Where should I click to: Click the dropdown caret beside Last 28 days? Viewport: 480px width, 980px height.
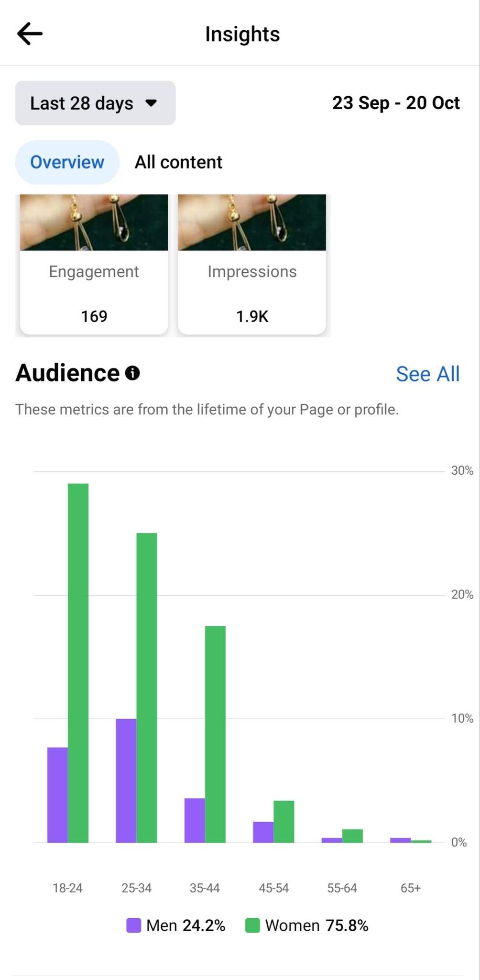point(151,103)
